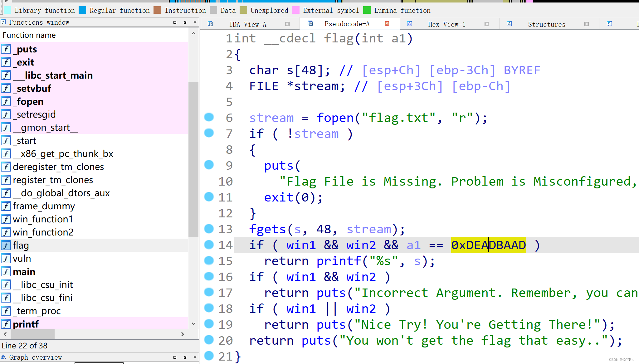Click the IDA View-A tab icon

tap(210, 24)
